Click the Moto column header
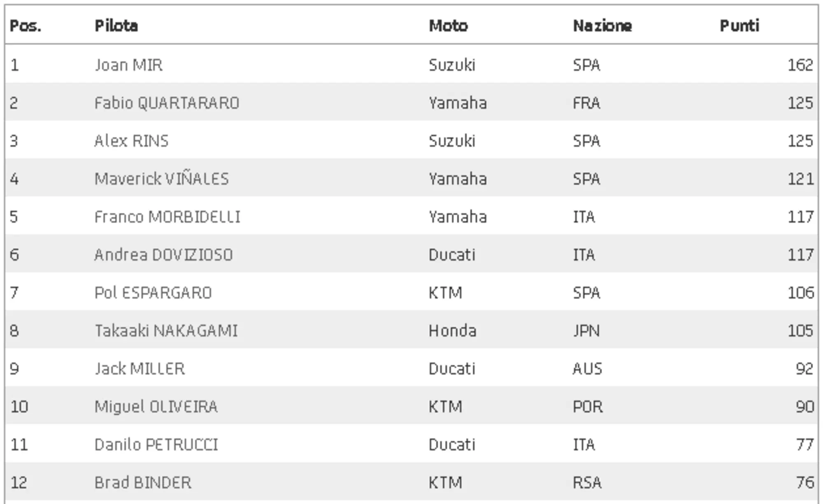The image size is (823, 504). point(448,26)
